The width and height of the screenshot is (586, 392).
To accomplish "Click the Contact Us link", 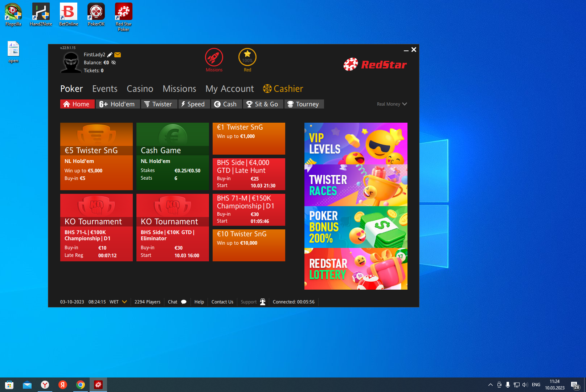I will 222,302.
